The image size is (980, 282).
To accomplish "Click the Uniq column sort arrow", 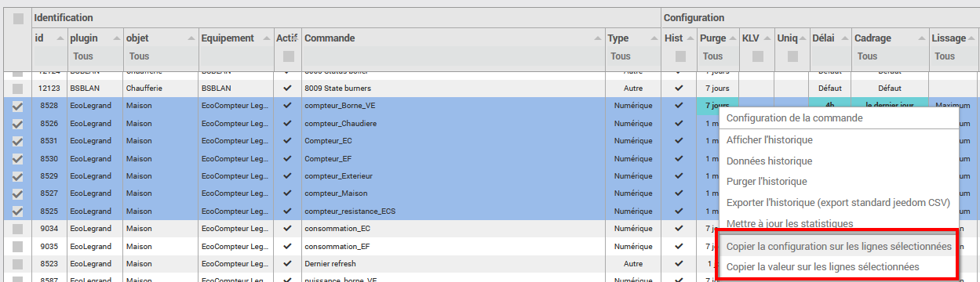I will tap(802, 38).
